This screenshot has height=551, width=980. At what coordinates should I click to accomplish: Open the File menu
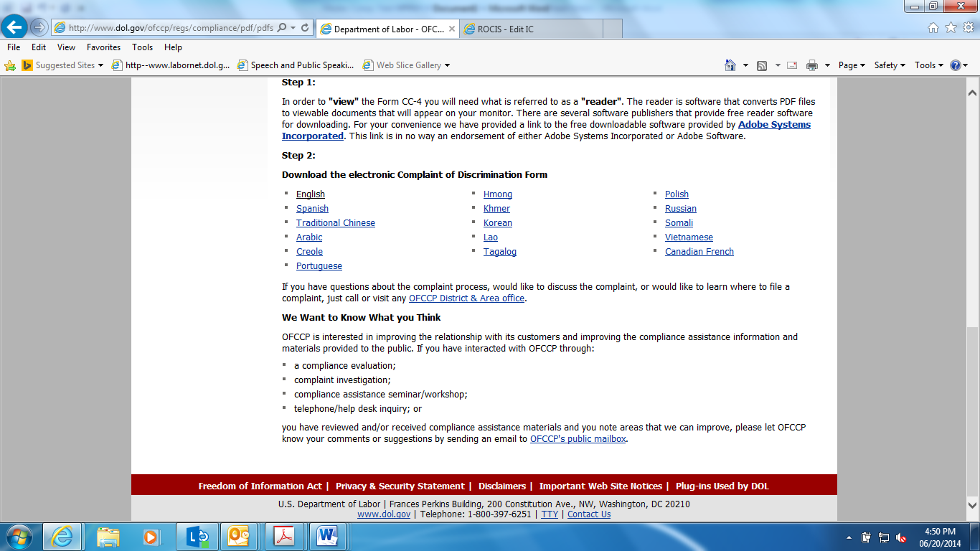[x=13, y=47]
